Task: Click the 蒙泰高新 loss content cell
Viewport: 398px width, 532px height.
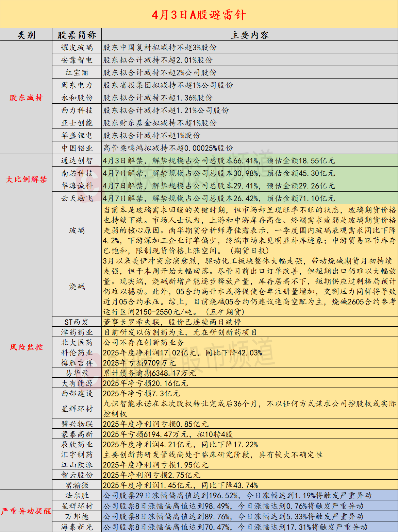Action: coord(249,434)
